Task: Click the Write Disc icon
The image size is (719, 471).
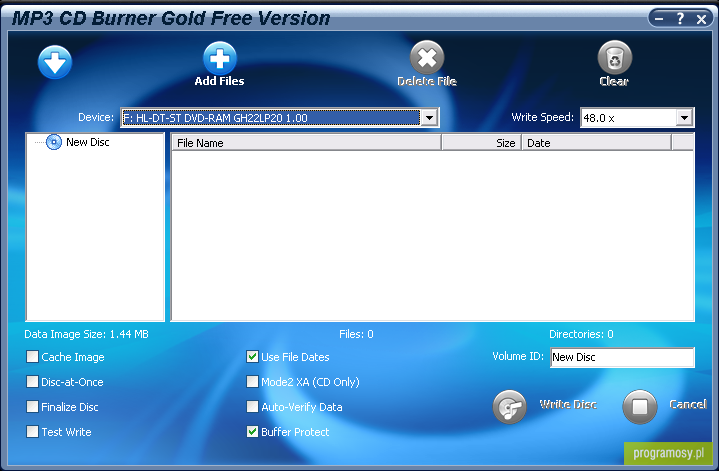Action: (x=509, y=407)
